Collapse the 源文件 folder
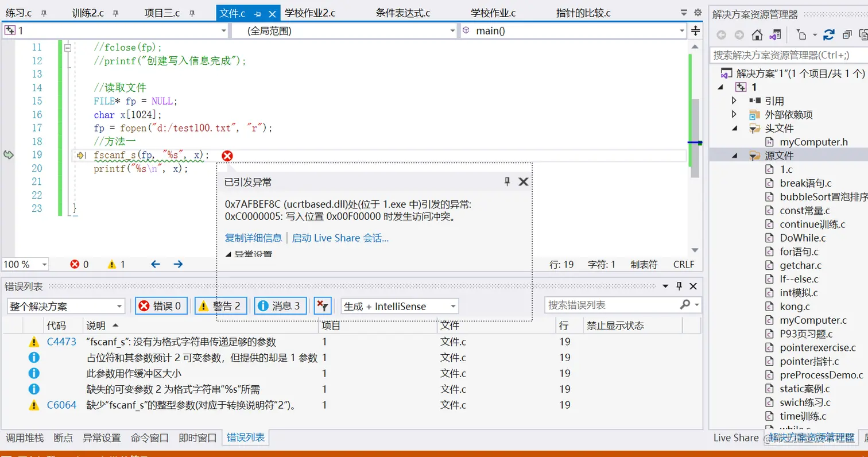 click(735, 156)
